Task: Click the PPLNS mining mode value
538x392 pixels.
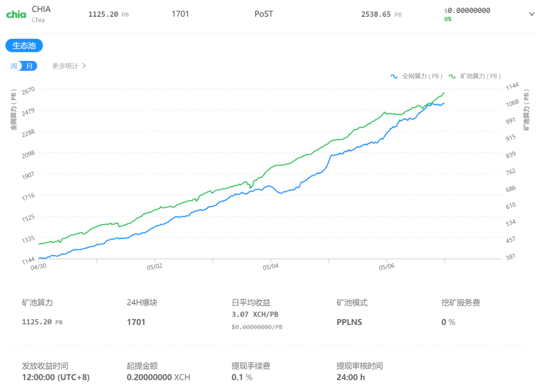Action: (x=349, y=322)
